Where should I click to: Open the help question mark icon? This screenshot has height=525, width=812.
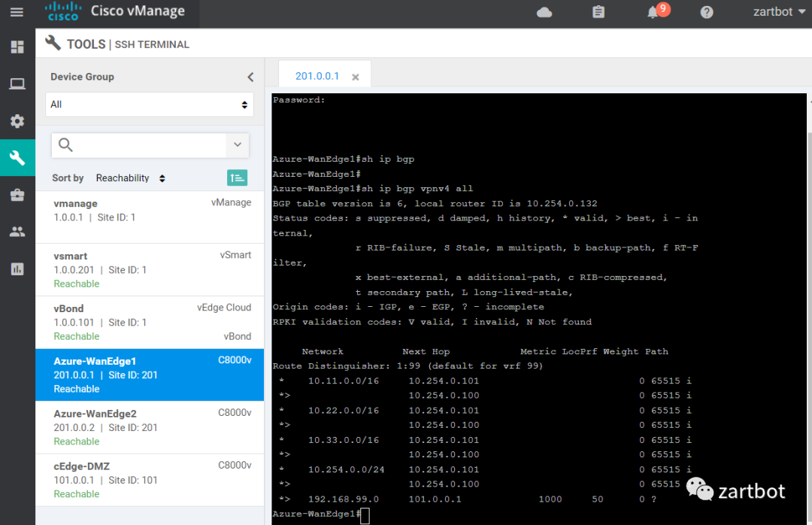click(x=706, y=12)
